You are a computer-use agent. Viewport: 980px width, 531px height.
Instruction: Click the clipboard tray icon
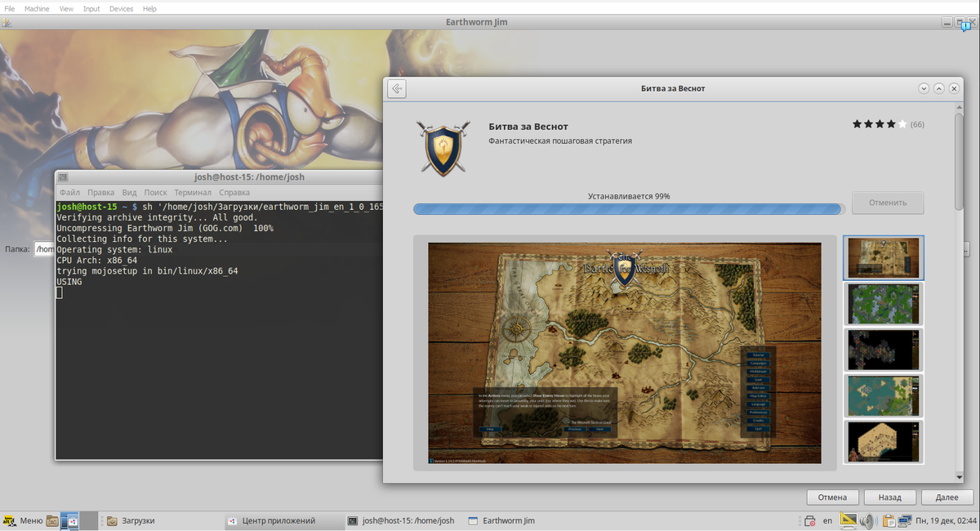(888, 520)
